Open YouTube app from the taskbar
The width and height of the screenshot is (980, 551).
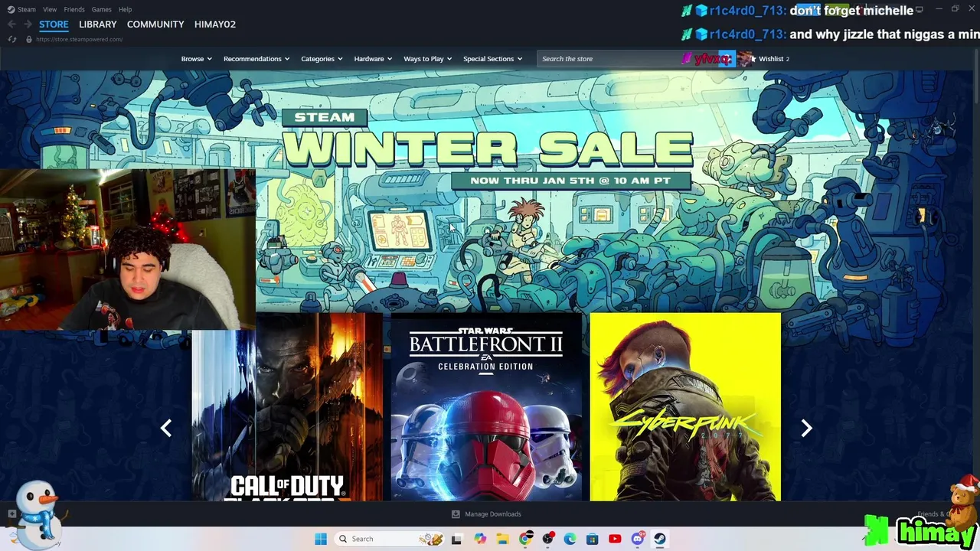pos(615,539)
